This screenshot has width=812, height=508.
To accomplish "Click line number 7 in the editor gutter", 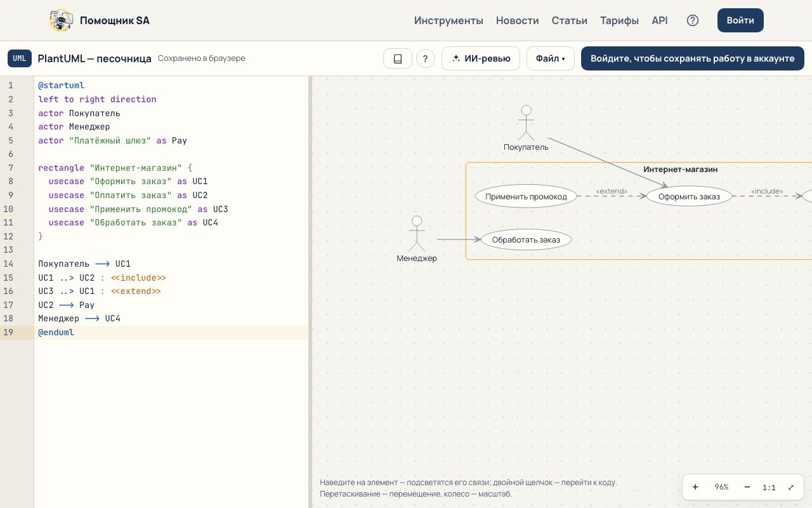I will coord(11,168).
